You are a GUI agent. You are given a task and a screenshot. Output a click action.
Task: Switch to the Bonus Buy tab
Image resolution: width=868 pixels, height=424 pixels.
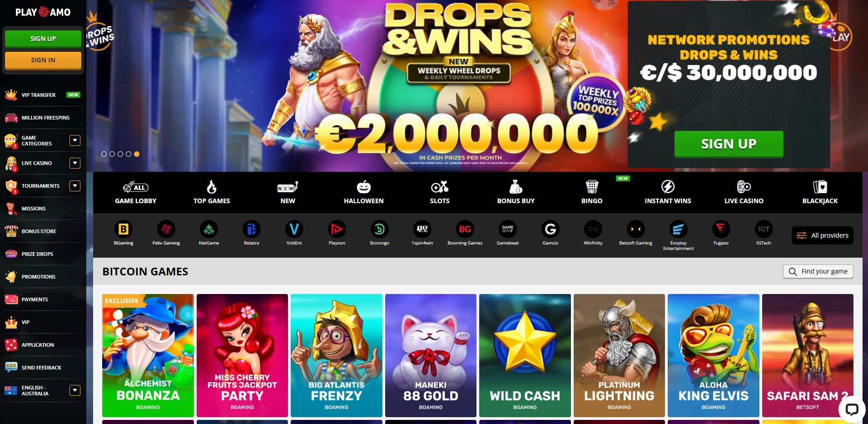516,192
